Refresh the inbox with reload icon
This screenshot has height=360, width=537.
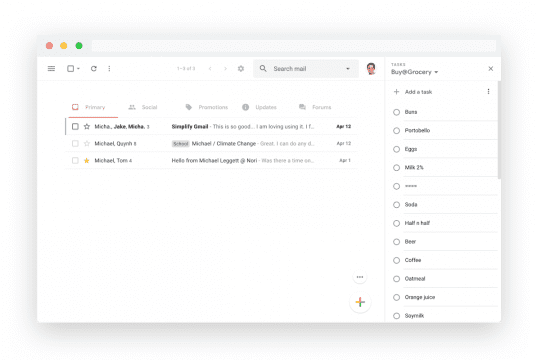coord(93,69)
